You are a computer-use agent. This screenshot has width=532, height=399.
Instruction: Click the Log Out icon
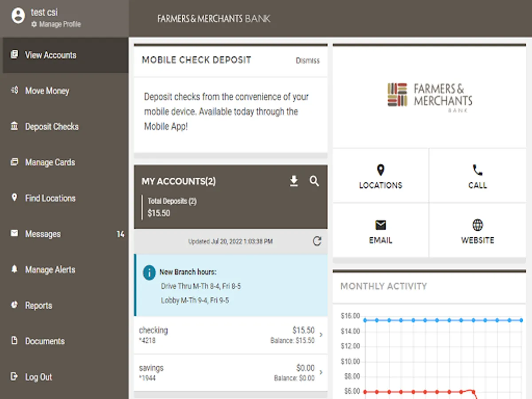pyautogui.click(x=14, y=376)
